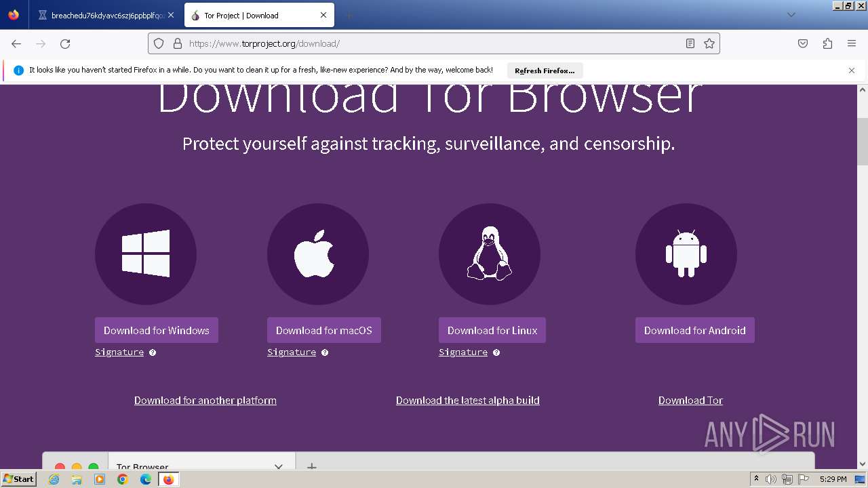This screenshot has width=868, height=488.
Task: Click the scrollbar up arrow
Action: (x=863, y=89)
